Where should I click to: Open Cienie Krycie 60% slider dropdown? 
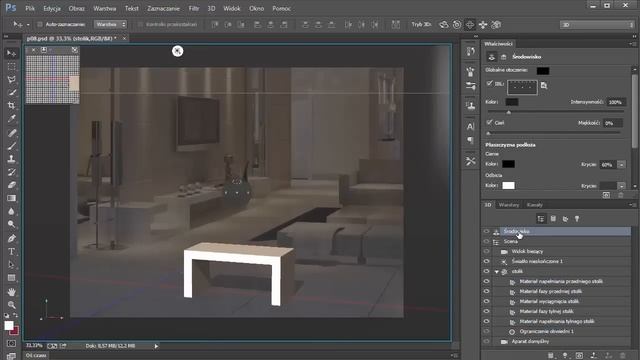(621, 164)
